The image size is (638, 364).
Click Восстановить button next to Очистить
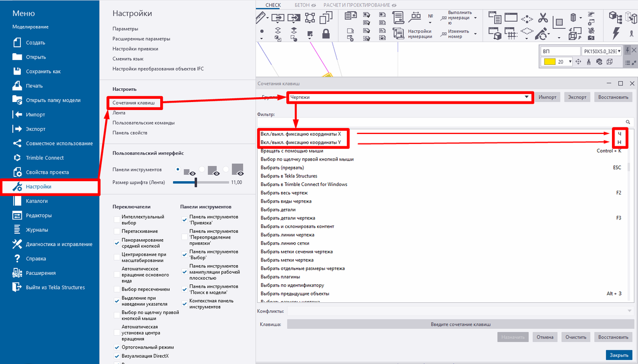click(x=613, y=337)
